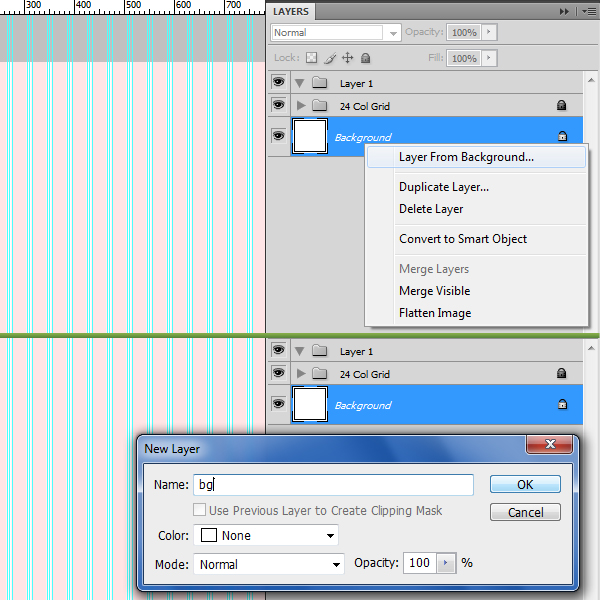Click folder icon of upper 24 Col Grid group
Screen dimensions: 600x600
click(320, 105)
